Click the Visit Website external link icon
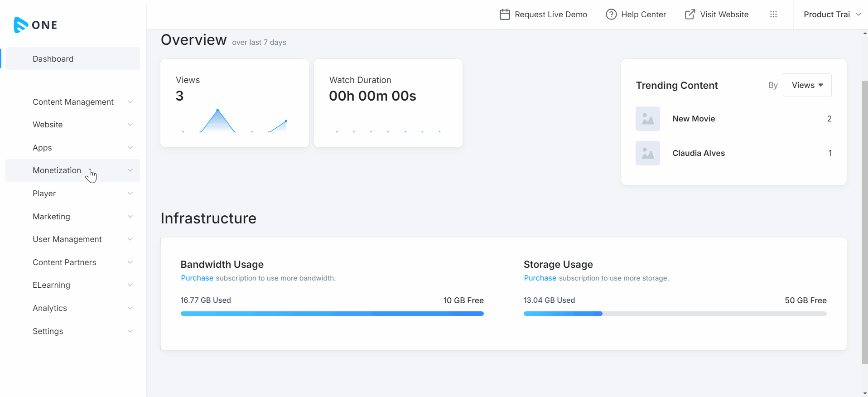Viewport: 868px width, 397px height. pyautogui.click(x=690, y=15)
